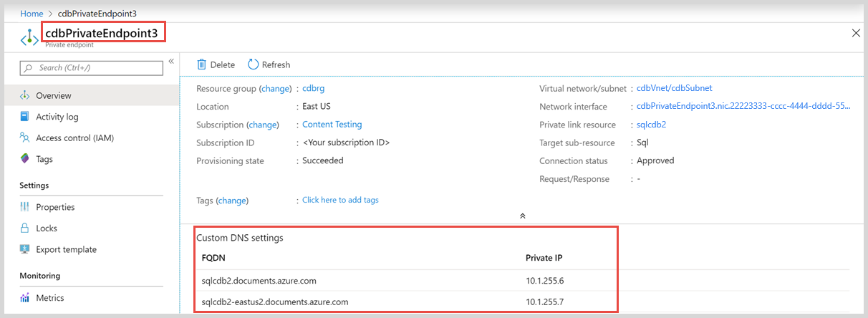This screenshot has width=868, height=318.
Task: Open the sqlcdb2 private link resource
Action: pyautogui.click(x=651, y=125)
